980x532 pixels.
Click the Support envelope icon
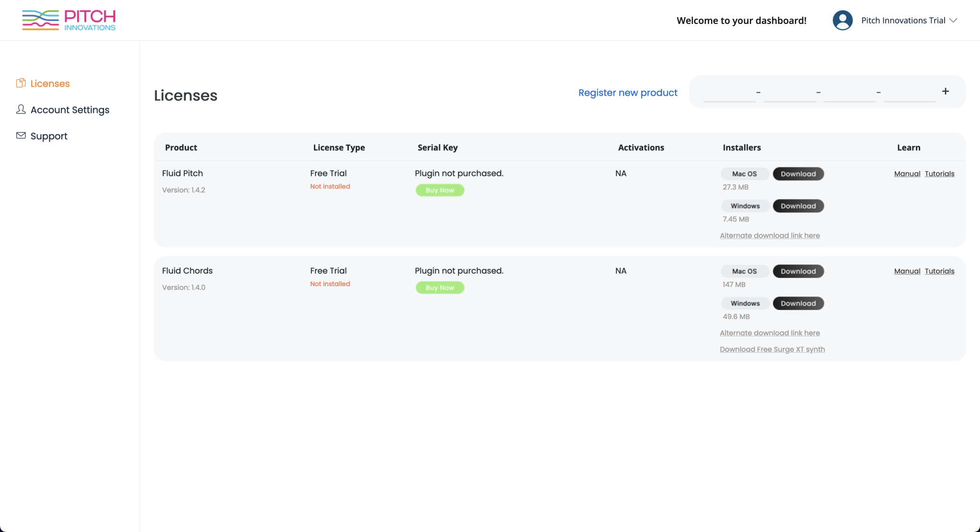21,135
